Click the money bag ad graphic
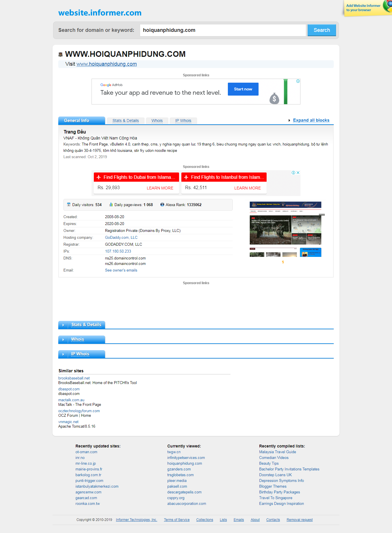Viewport: 392px width, 533px height. (274, 98)
